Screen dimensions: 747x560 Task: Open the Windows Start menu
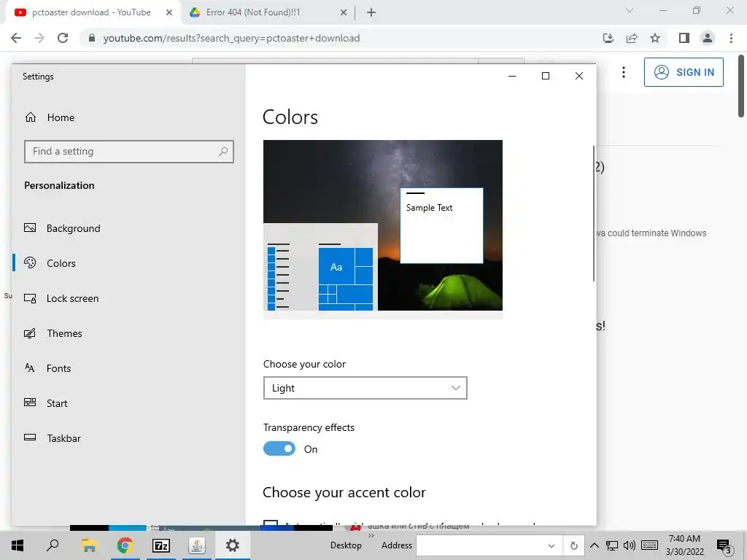pos(18,545)
